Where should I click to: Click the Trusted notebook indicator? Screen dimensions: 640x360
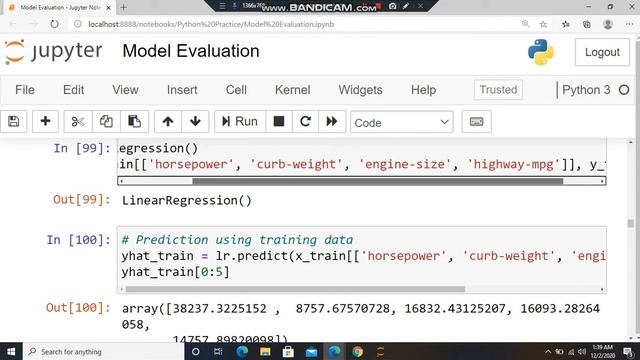coord(498,90)
